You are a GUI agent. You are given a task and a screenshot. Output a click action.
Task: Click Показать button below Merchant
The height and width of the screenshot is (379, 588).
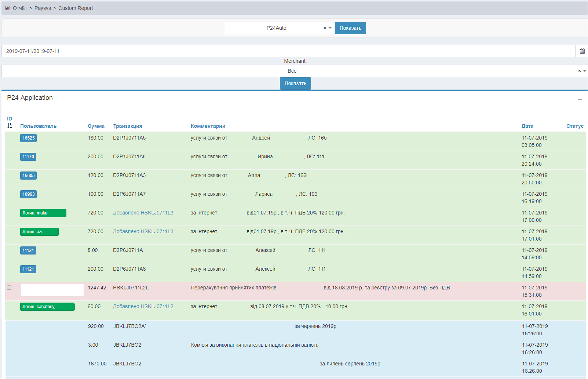(295, 83)
